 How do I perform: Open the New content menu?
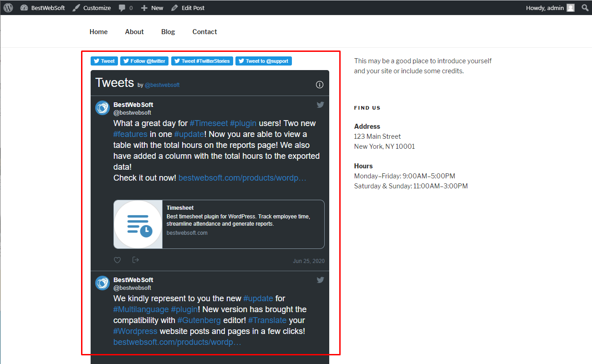coord(152,8)
